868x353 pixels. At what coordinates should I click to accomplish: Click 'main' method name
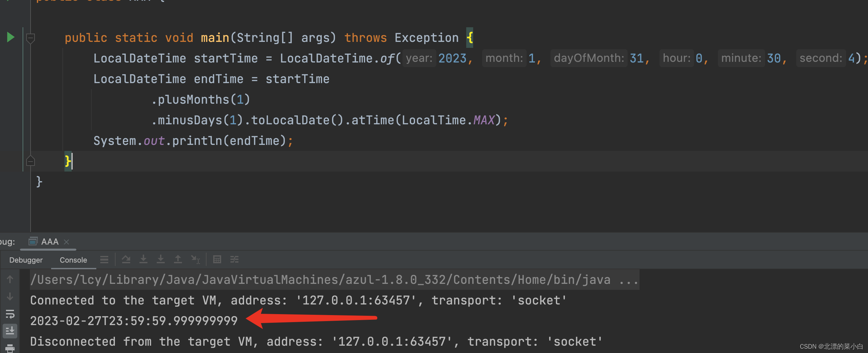(x=215, y=38)
